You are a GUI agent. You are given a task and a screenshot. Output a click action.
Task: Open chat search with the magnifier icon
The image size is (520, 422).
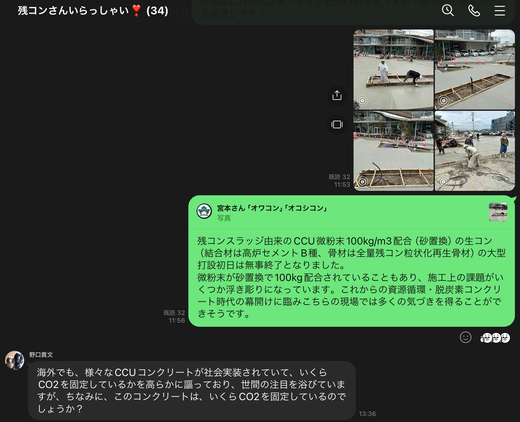447,11
